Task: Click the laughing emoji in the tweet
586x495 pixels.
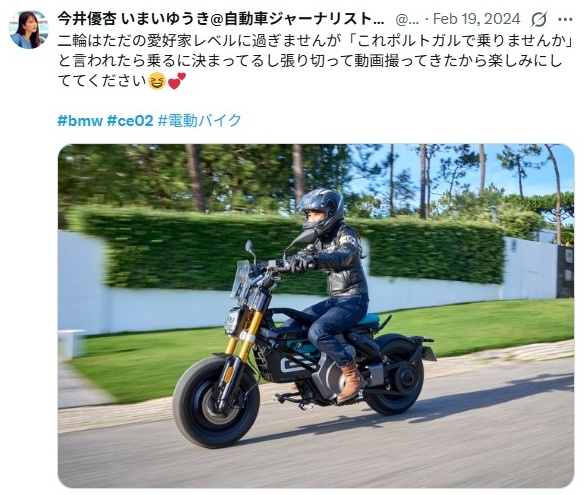Action: coord(157,81)
